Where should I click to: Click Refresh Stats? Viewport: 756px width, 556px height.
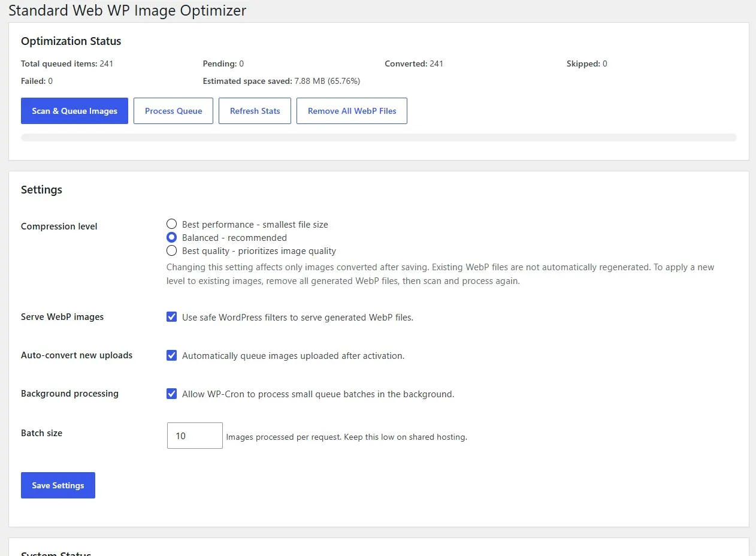(255, 111)
